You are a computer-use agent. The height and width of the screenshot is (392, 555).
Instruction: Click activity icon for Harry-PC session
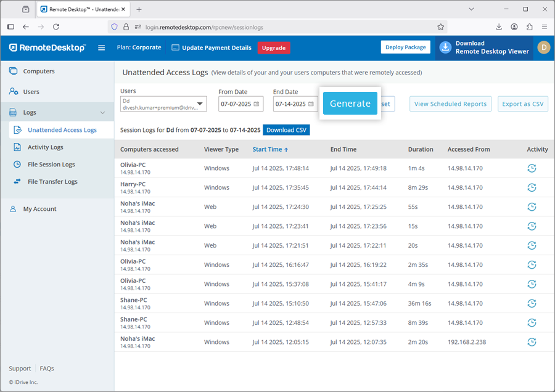[x=532, y=187]
